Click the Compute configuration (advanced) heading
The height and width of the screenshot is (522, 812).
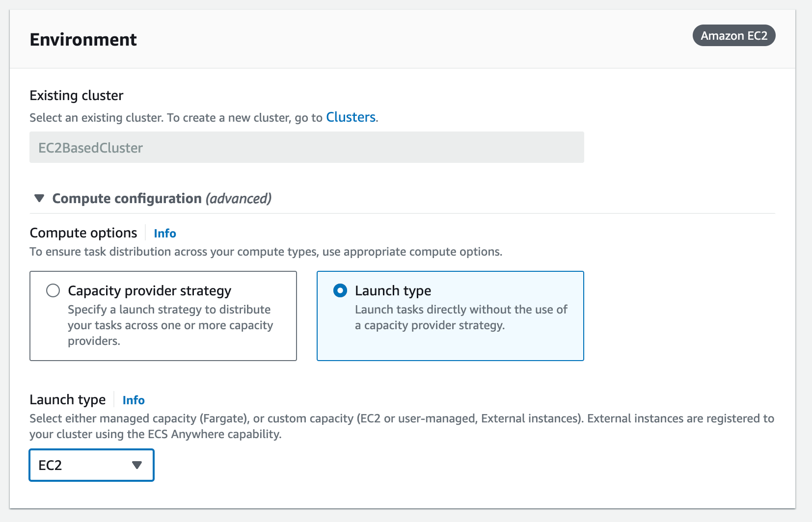click(162, 198)
